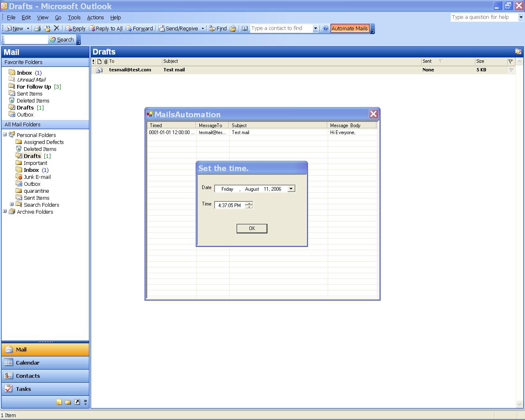Close the MailsAutomation window
Image resolution: width=525 pixels, height=420 pixels.
click(373, 114)
